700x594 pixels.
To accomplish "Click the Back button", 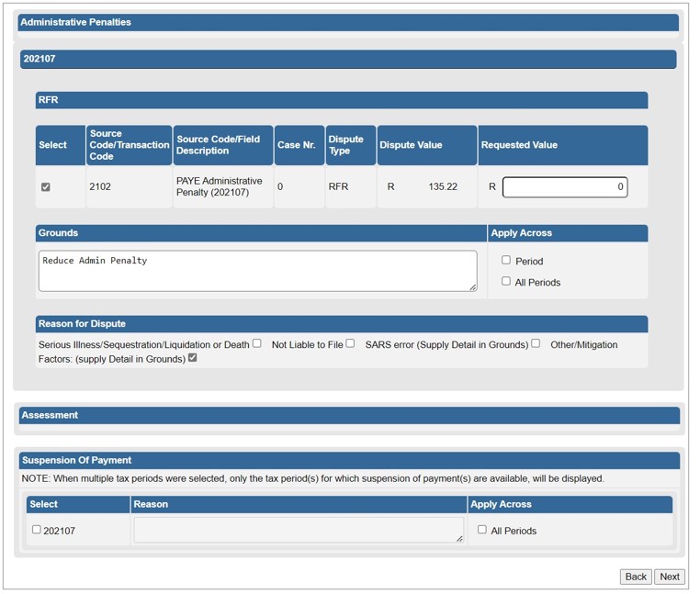I will (x=636, y=577).
